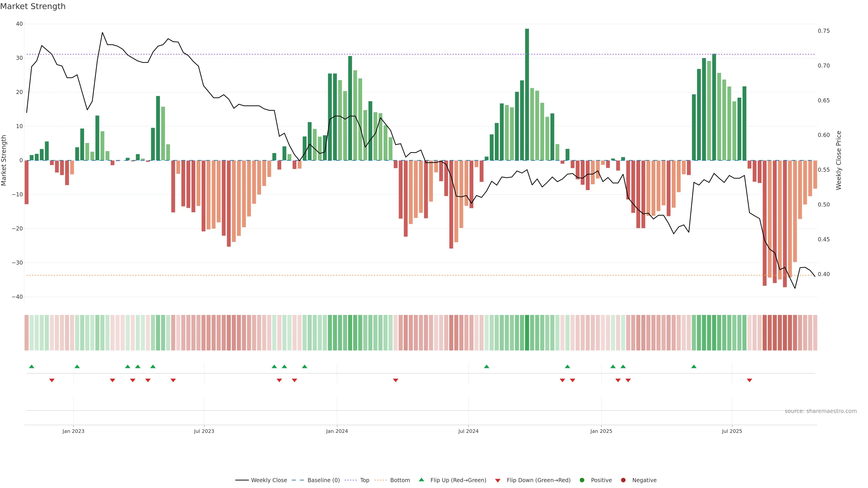Click first red flip-down triangle marker
This screenshot has height=488, width=868.
point(52,380)
